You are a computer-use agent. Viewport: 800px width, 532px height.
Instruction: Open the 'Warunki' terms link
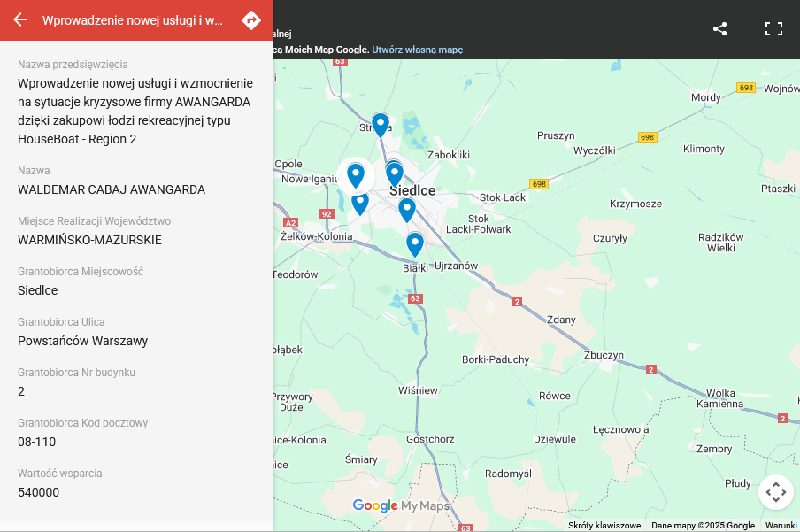pos(781,526)
